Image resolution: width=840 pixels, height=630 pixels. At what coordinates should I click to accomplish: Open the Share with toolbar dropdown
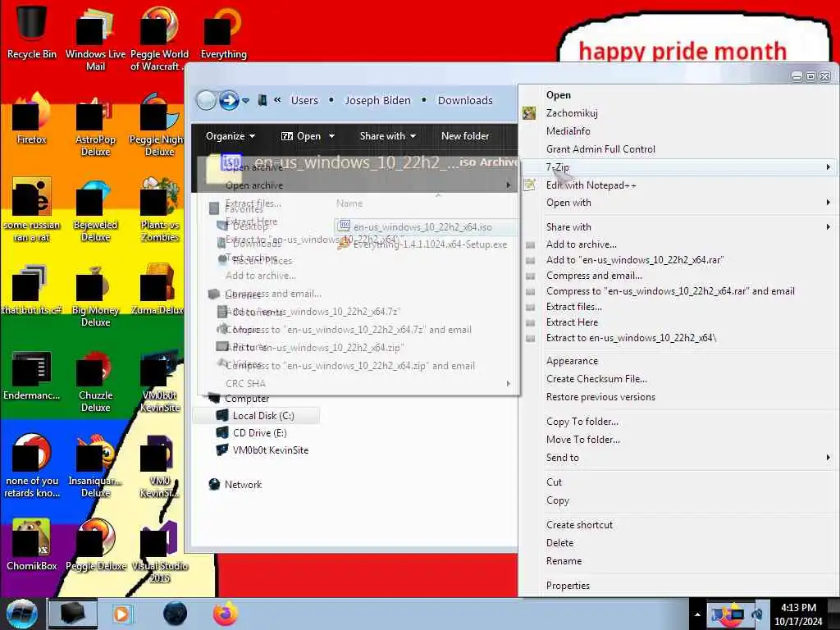388,136
